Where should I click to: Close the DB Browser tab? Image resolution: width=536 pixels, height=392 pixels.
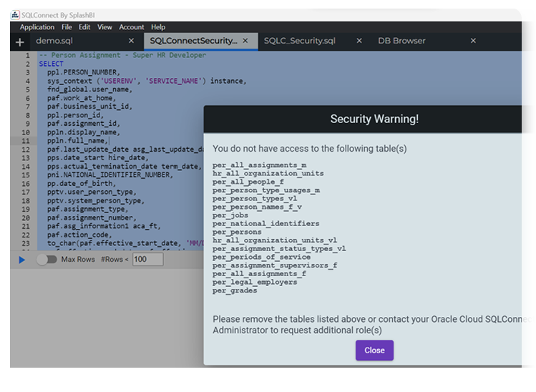[474, 41]
